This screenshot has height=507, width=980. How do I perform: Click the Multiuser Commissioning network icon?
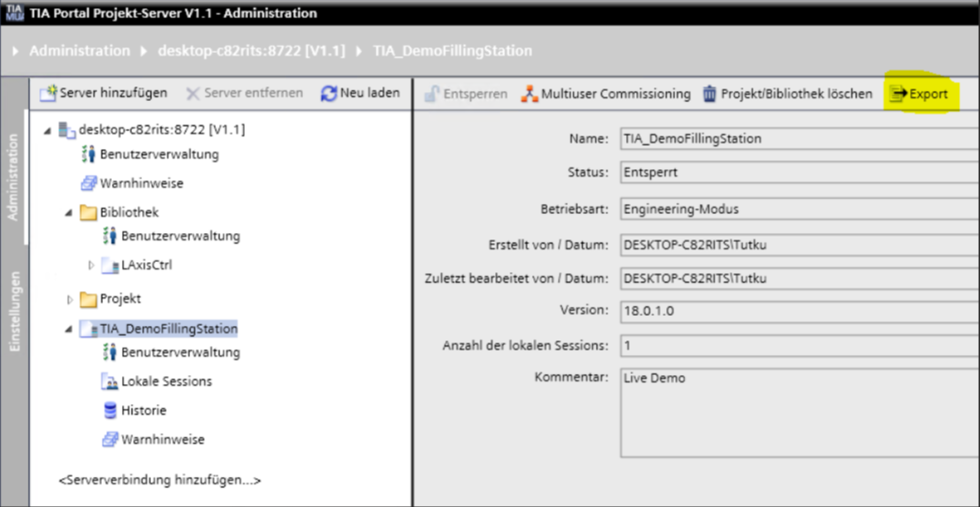tap(530, 95)
